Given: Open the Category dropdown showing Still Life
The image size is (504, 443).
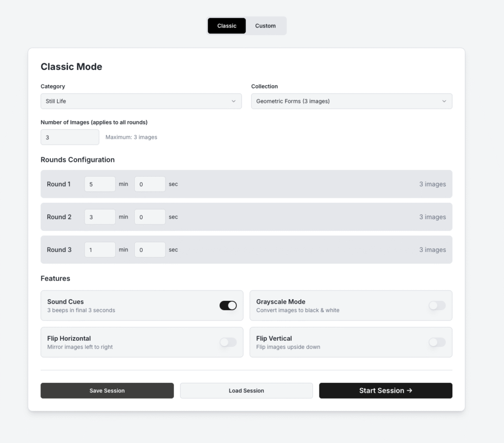Looking at the screenshot, I should 141,101.
